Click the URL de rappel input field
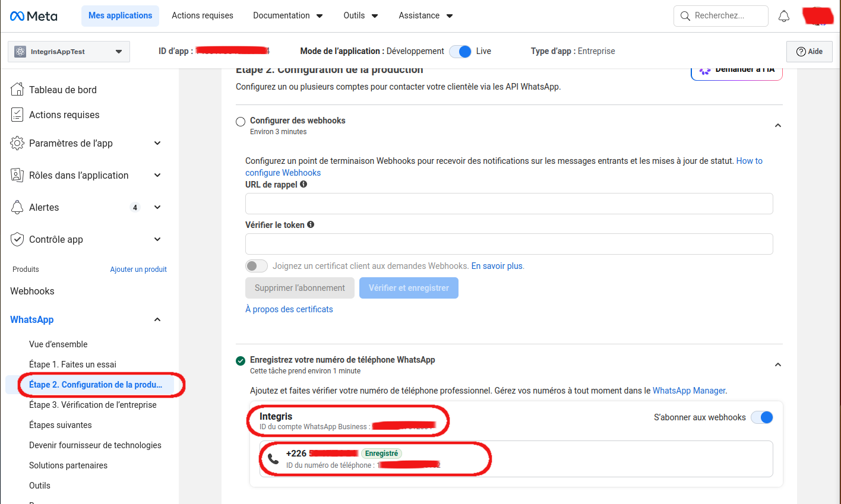Image resolution: width=841 pixels, height=504 pixels. (509, 204)
